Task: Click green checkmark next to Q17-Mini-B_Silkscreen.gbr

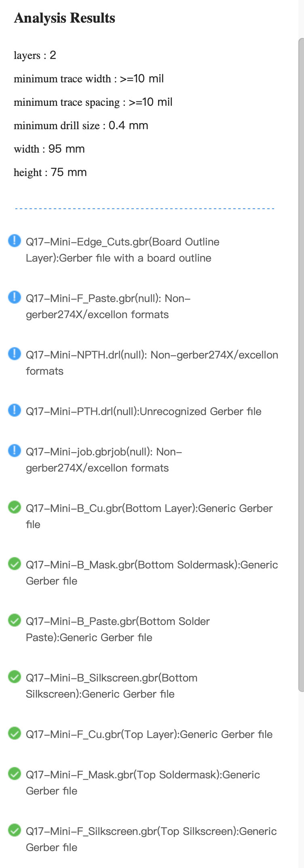Action: [x=15, y=677]
